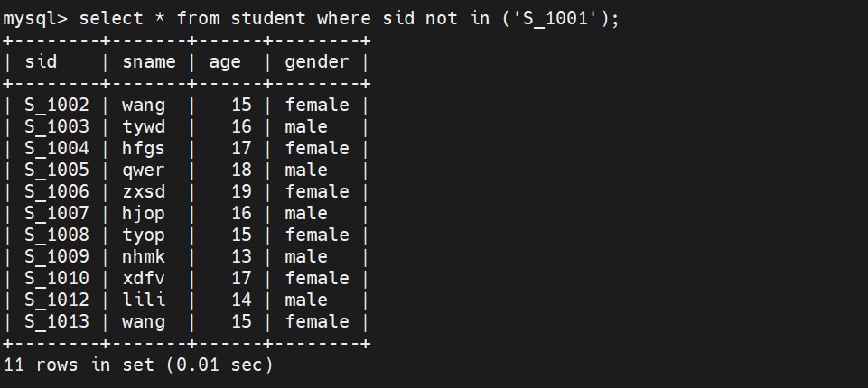The image size is (868, 388).
Task: Click the name "xdfv" in the results
Action: pyautogui.click(x=144, y=279)
